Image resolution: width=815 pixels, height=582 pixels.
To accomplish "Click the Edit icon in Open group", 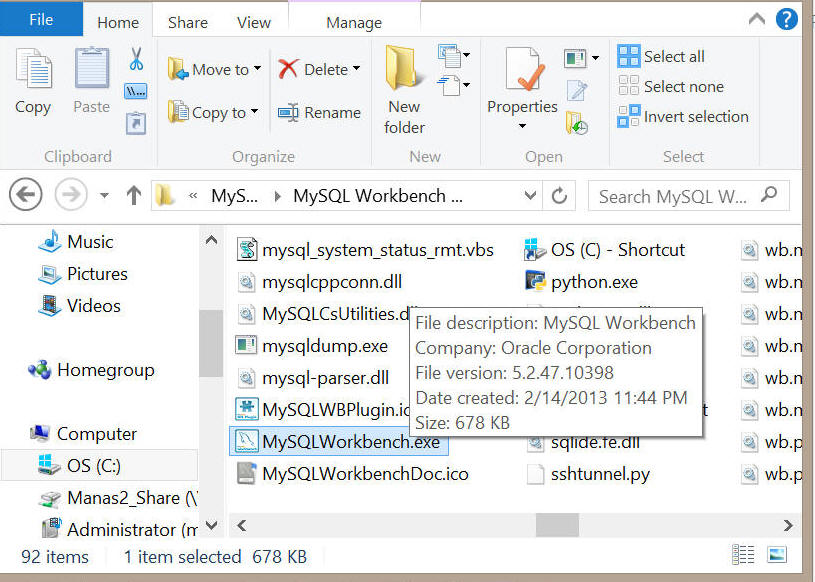I will tap(577, 90).
